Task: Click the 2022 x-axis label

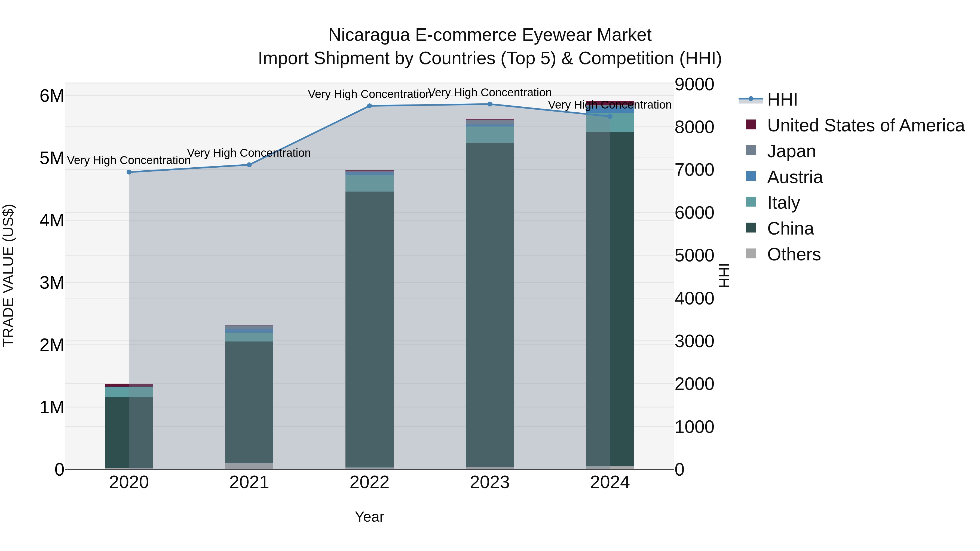Action: (369, 482)
